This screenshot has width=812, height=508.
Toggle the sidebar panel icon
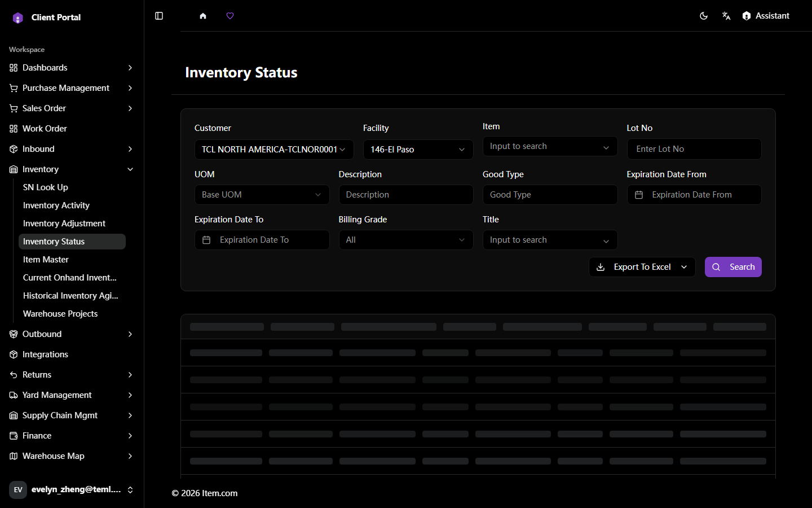tap(159, 16)
